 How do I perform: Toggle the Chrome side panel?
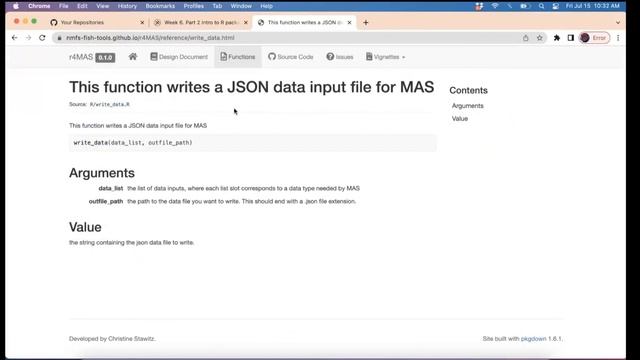[571, 38]
